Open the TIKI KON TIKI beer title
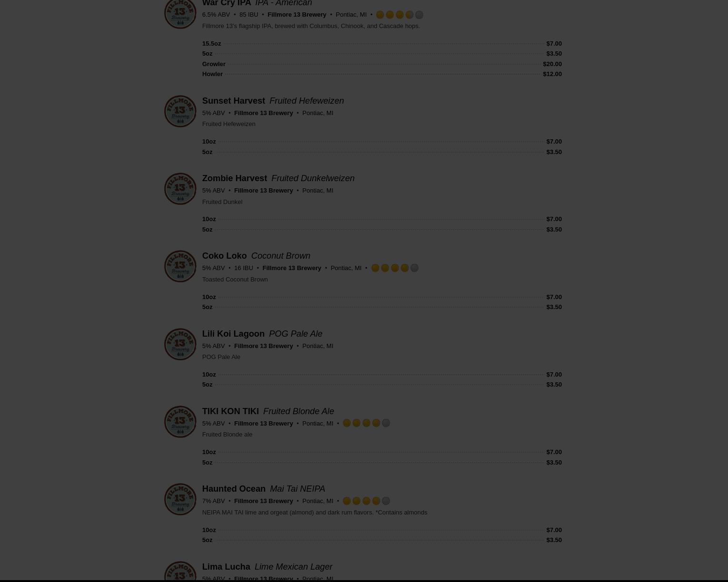This screenshot has width=728, height=582. (230, 411)
